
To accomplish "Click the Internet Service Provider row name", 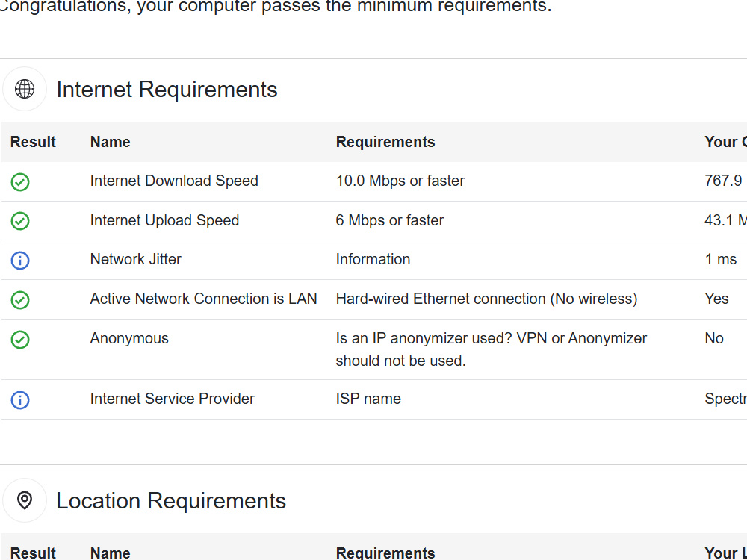I will click(x=172, y=399).
